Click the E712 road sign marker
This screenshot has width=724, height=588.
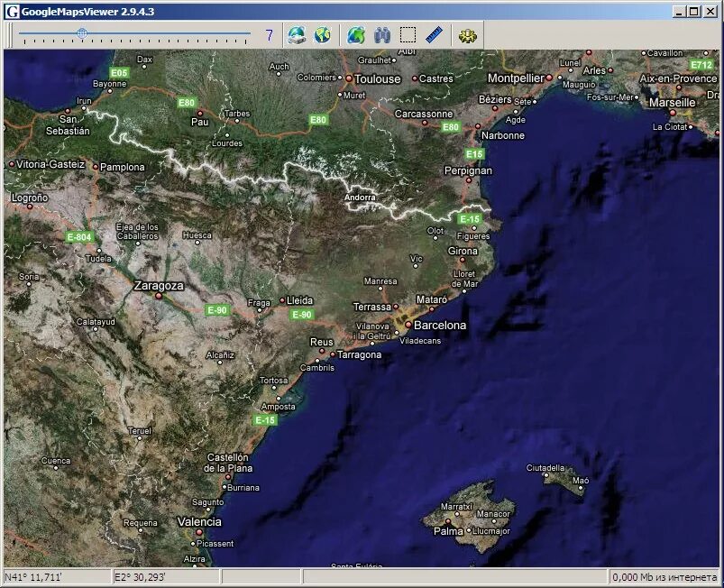(x=701, y=65)
